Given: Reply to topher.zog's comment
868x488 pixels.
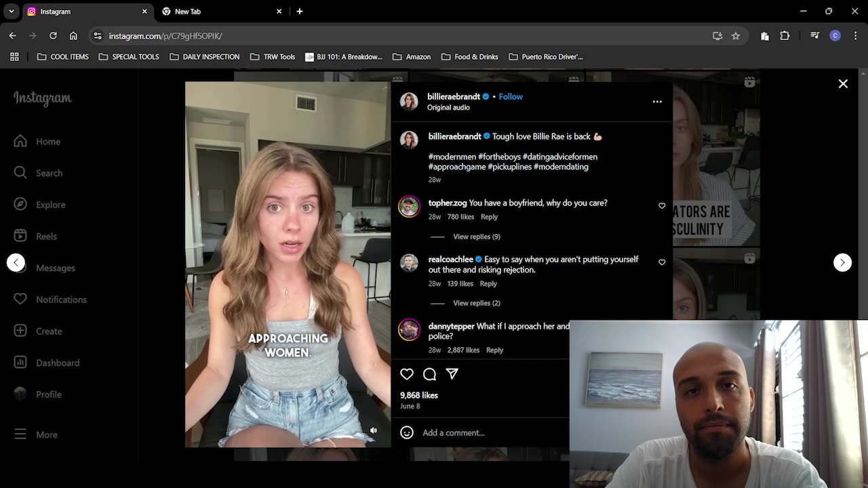Looking at the screenshot, I should pyautogui.click(x=489, y=217).
